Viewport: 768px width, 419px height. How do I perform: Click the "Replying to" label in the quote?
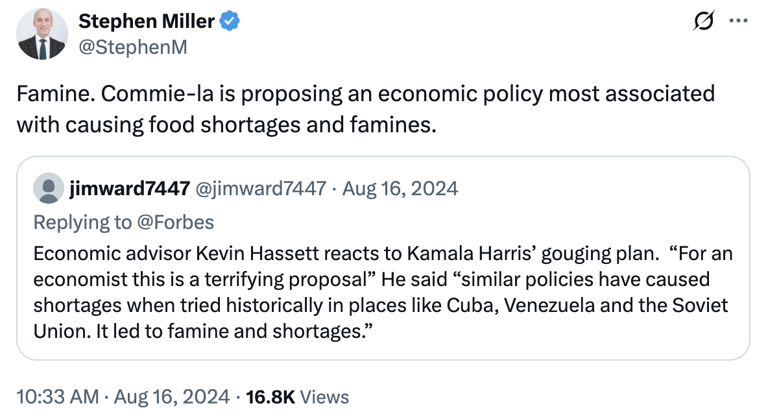[83, 222]
